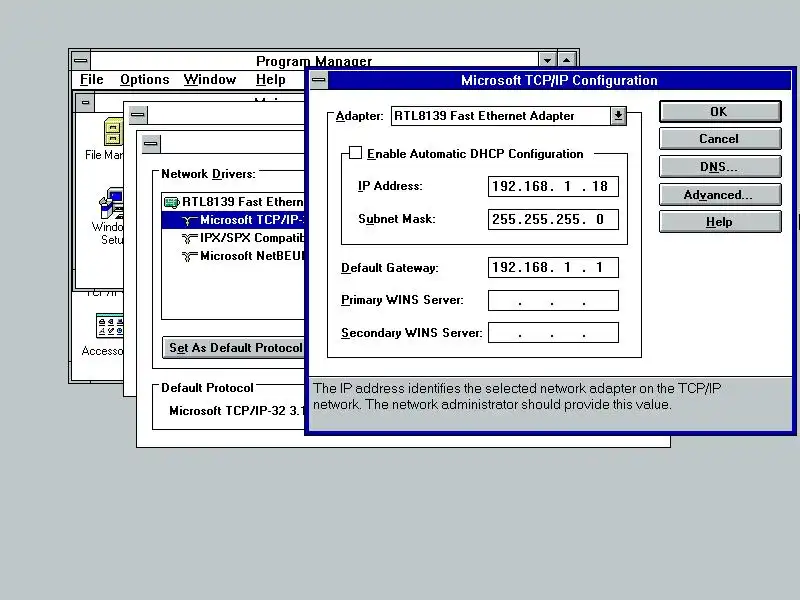This screenshot has width=800, height=600.
Task: Click the Default Gateway field
Action: click(553, 267)
